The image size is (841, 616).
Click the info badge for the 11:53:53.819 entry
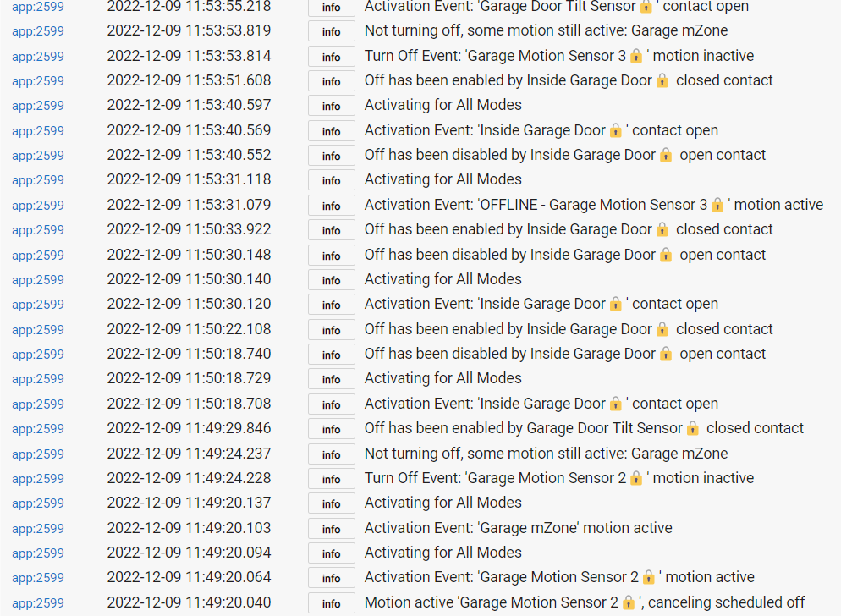point(331,31)
